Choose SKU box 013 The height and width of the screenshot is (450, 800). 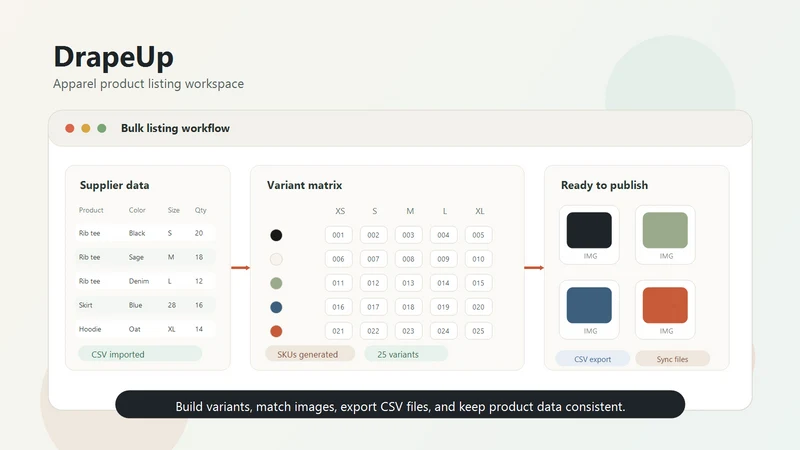(x=408, y=283)
